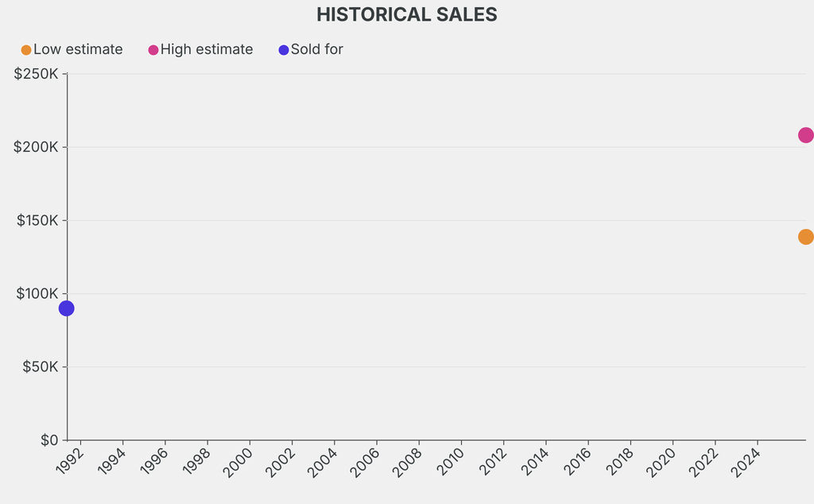
Task: Select the pink High estimate data point
Action: pyautogui.click(x=805, y=135)
